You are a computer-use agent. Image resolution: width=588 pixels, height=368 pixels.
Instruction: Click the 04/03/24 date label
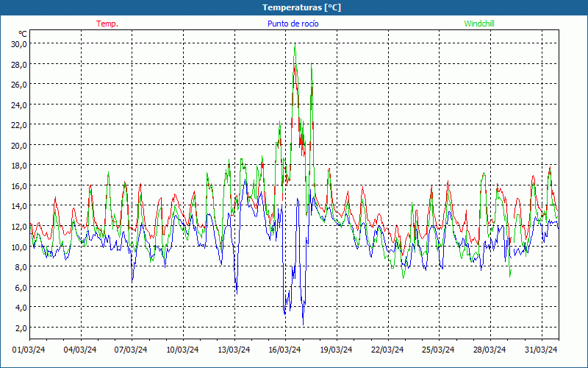[x=80, y=350]
